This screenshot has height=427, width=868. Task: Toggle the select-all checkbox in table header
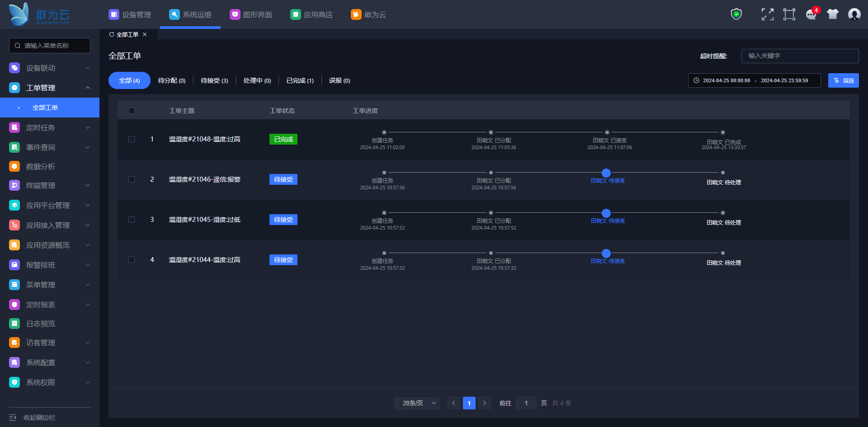[132, 111]
